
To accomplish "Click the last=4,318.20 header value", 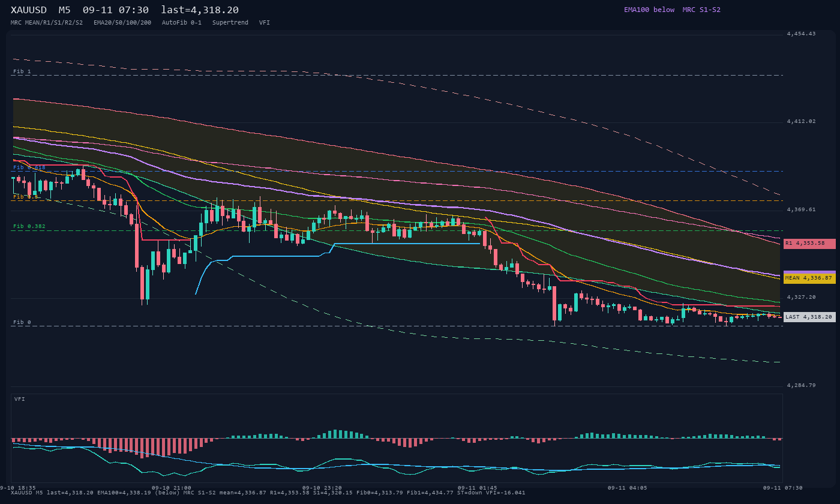I will pos(200,10).
